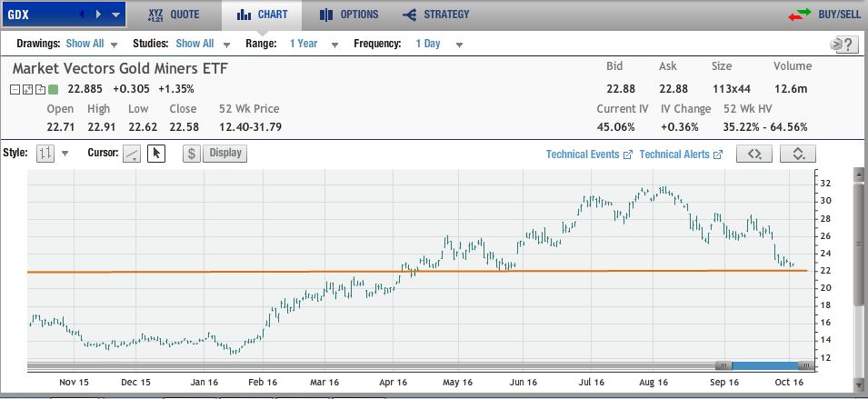Viewport: 868px width, 399px height.
Task: Expand quote details with plus icon
Action: coord(40,90)
